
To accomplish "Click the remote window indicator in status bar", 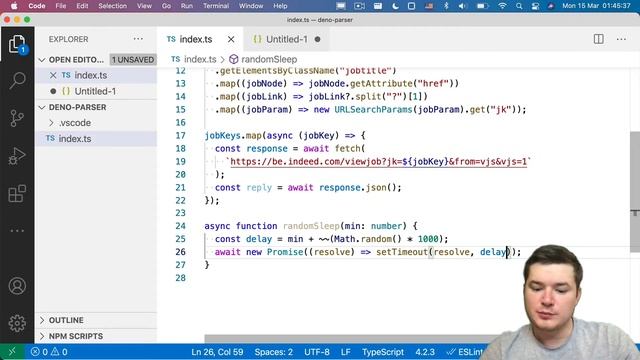I will click(x=12, y=351).
